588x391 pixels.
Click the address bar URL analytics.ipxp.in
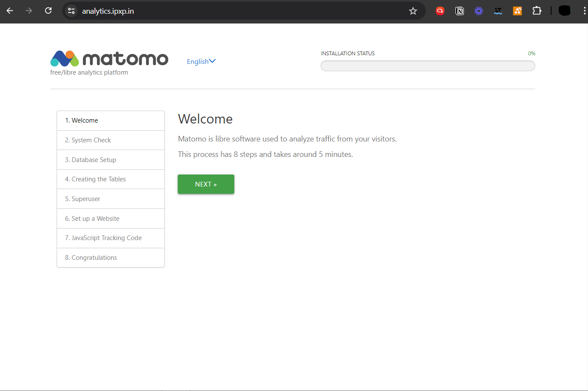(x=108, y=11)
